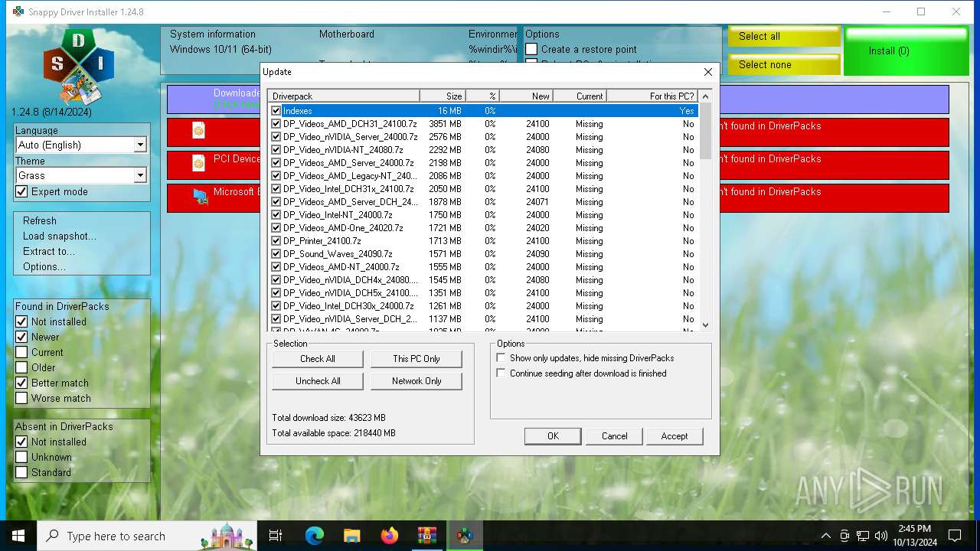Open Task View on the taskbar
Image resolution: width=980 pixels, height=551 pixels.
(276, 536)
